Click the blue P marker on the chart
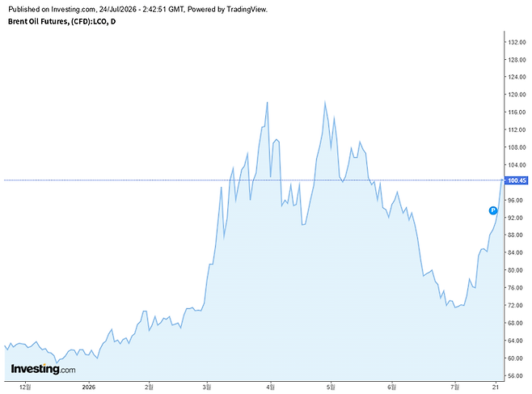Screen dimensions: 532x394 [492, 210]
